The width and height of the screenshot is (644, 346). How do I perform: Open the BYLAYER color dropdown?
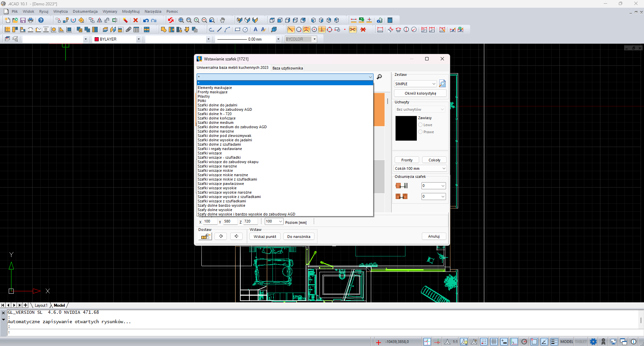point(138,39)
